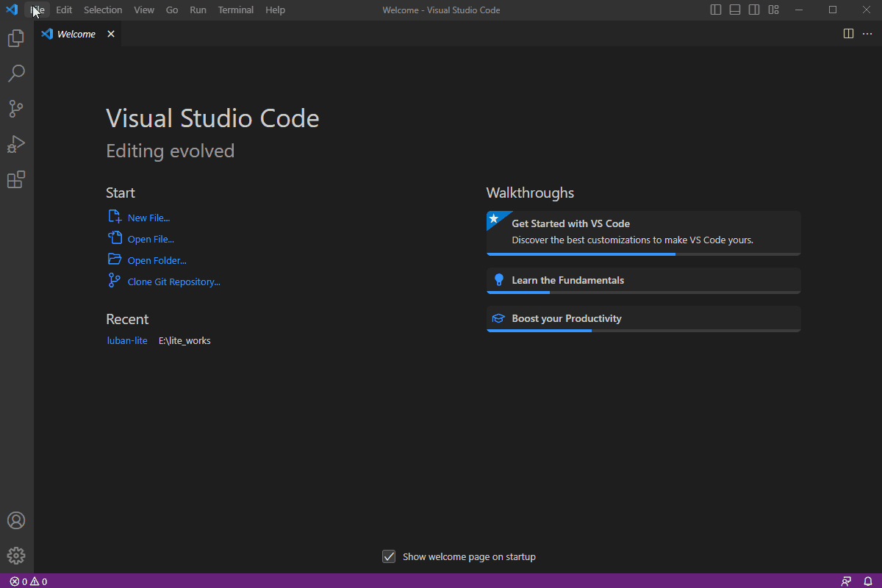
Task: Split the editor to the right
Action: click(848, 34)
